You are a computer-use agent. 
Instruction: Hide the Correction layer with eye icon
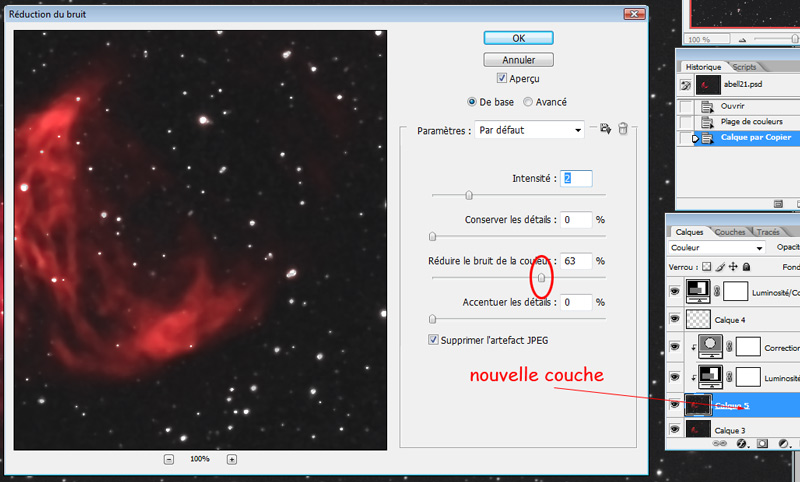pyautogui.click(x=675, y=347)
